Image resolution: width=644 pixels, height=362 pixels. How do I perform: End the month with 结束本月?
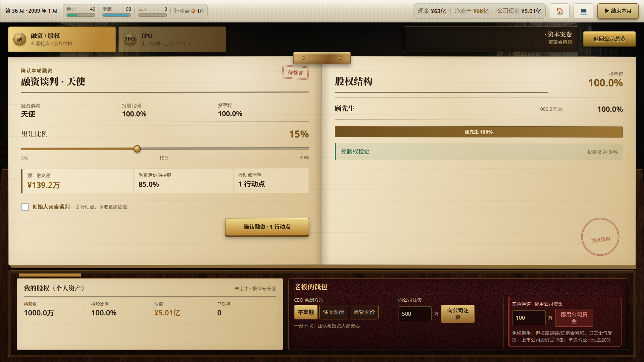click(x=618, y=11)
